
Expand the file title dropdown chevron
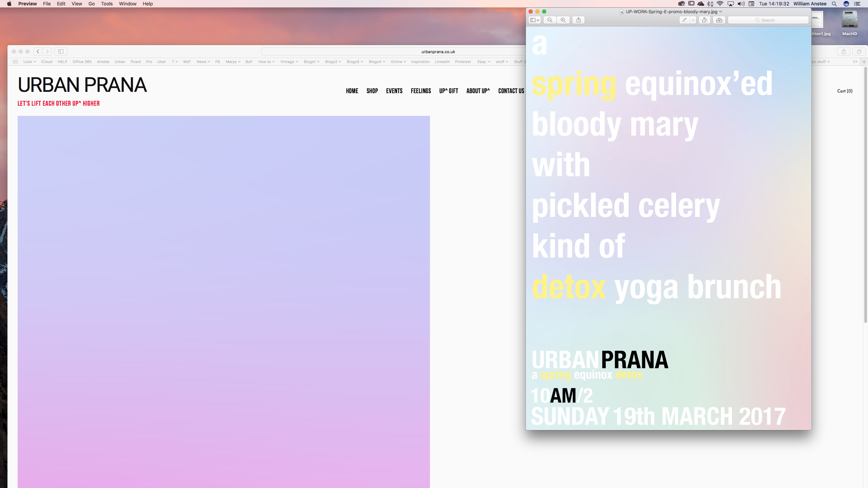pyautogui.click(x=720, y=12)
